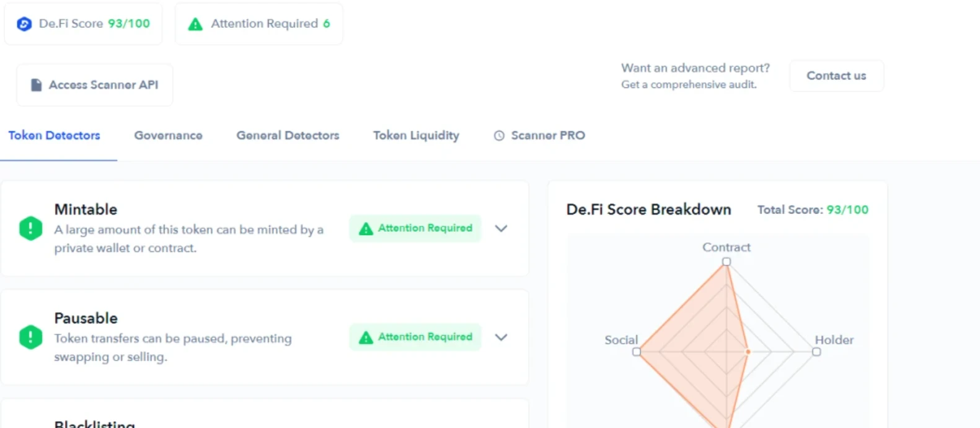Click the Contract point on radar chart

click(x=726, y=262)
